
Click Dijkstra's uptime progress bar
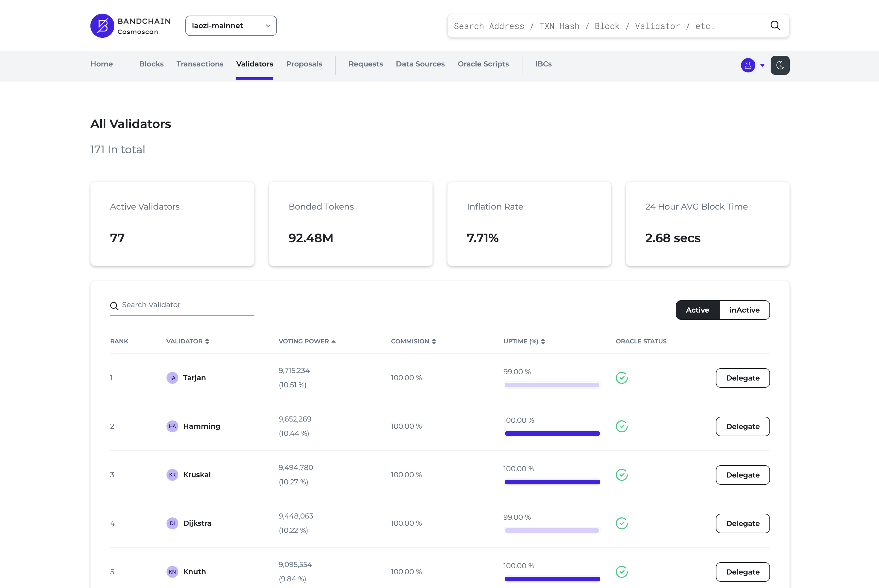pyautogui.click(x=552, y=531)
